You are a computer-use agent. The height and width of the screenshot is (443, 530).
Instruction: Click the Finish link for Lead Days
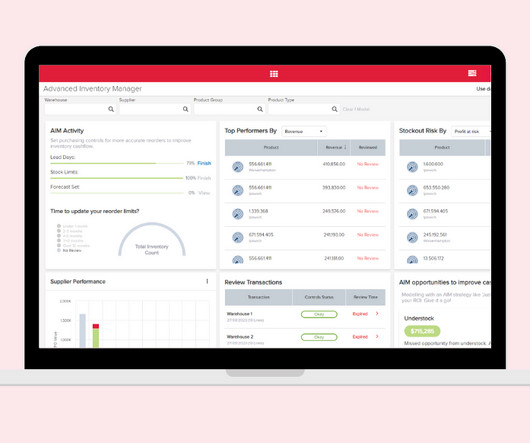tap(204, 163)
